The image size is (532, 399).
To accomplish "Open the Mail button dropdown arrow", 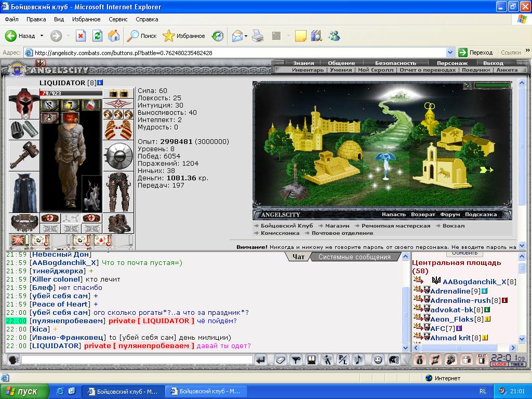I will tap(246, 36).
